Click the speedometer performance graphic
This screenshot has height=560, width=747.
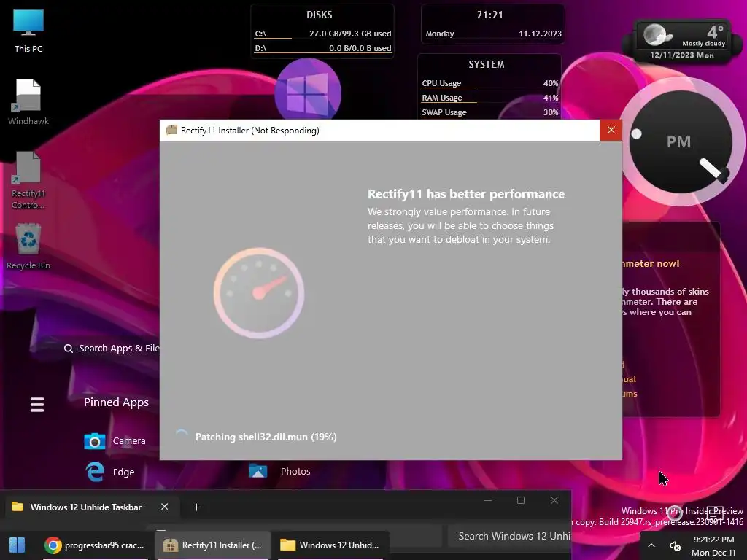259,293
